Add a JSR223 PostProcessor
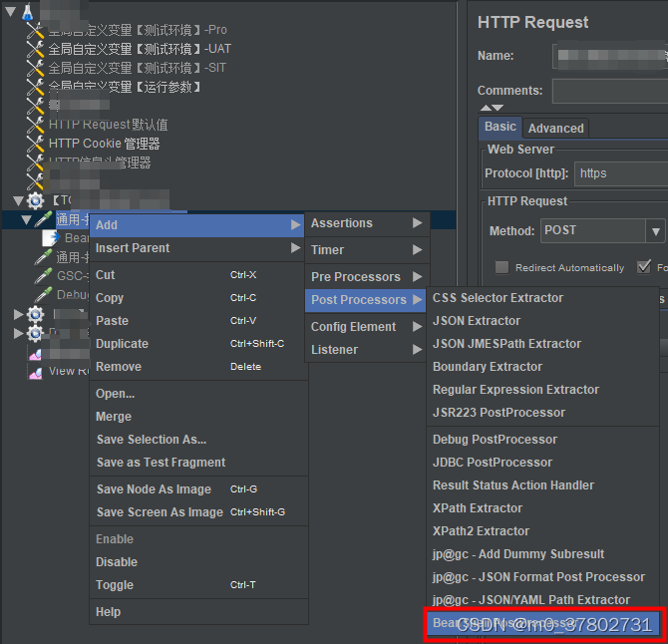The image size is (668, 644). point(542,413)
